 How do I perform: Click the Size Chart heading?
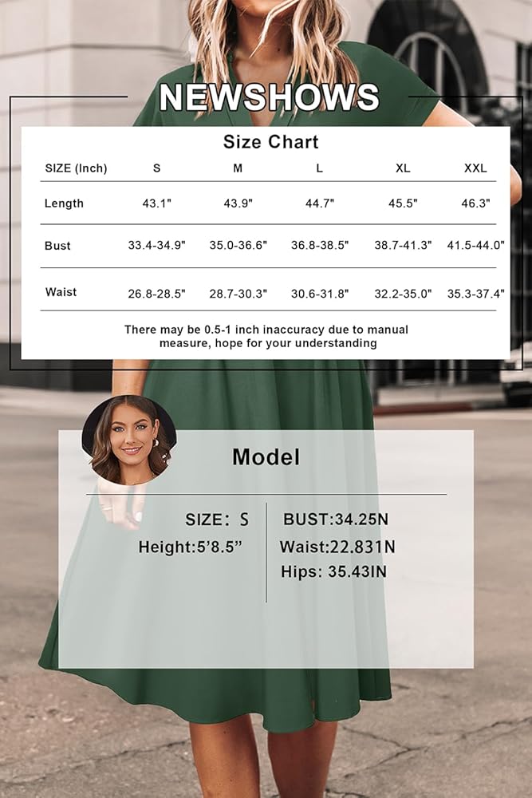pyautogui.click(x=270, y=142)
